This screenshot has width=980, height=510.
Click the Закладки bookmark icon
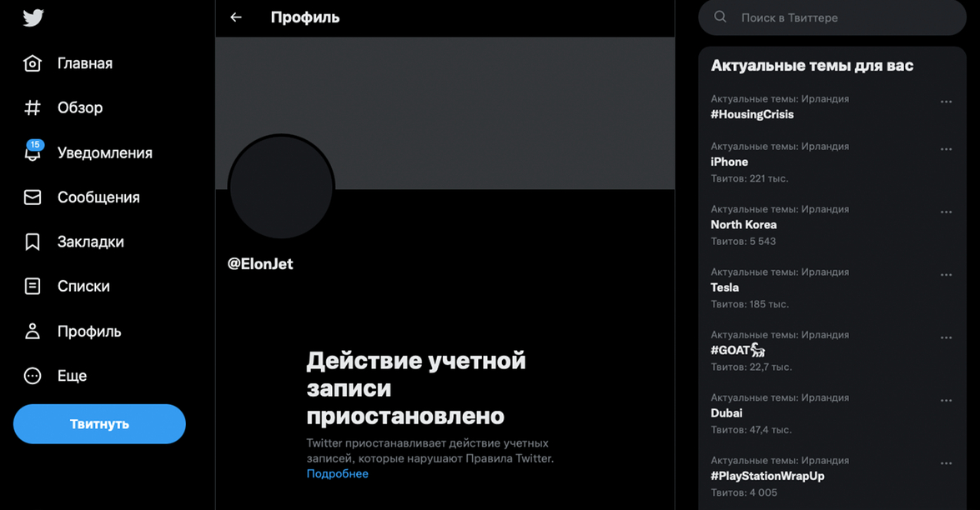click(33, 242)
